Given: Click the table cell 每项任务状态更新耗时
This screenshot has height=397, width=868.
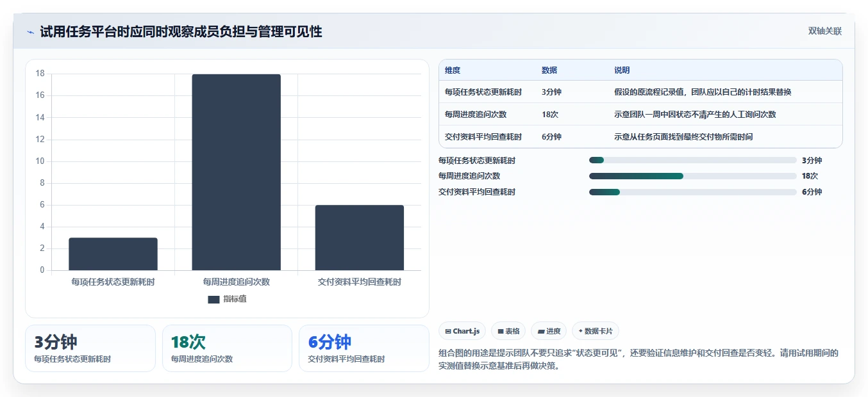Looking at the screenshot, I should point(483,92).
